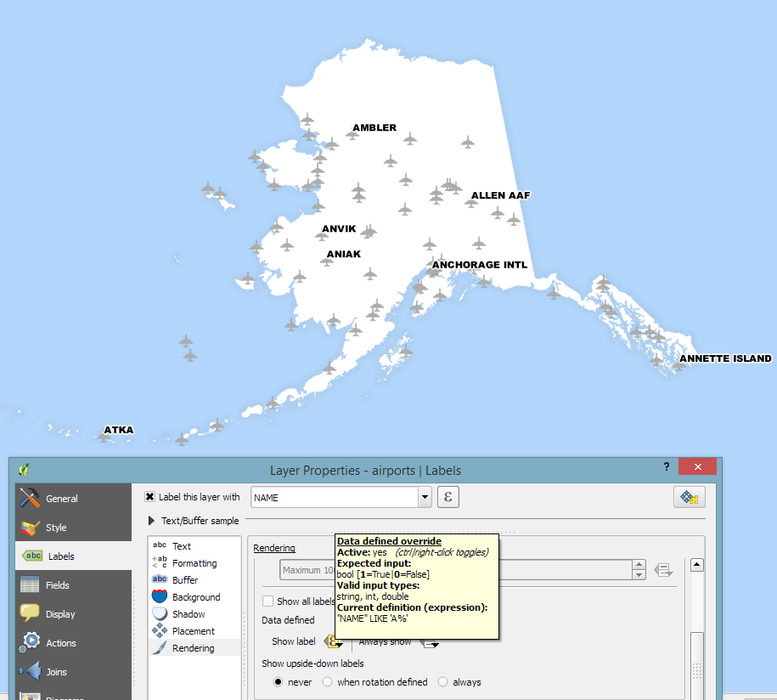
Task: Select the 'always' upside-down labels option
Action: click(443, 682)
